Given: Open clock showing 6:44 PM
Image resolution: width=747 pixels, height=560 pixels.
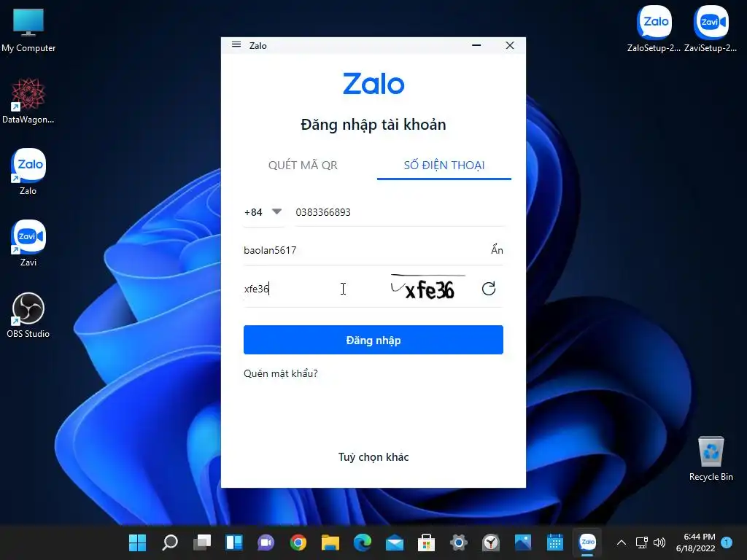Looking at the screenshot, I should point(695,542).
